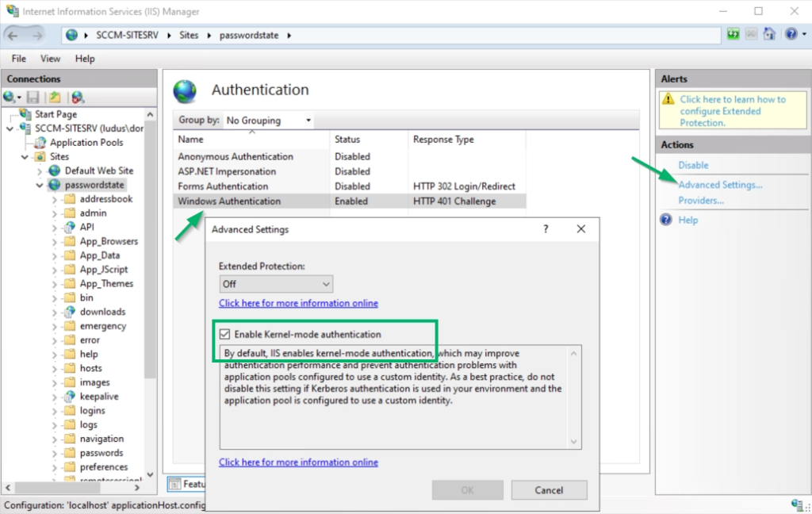Click the yellow warning icon in Alerts
Image resolution: width=812 pixels, height=514 pixels.
point(668,100)
